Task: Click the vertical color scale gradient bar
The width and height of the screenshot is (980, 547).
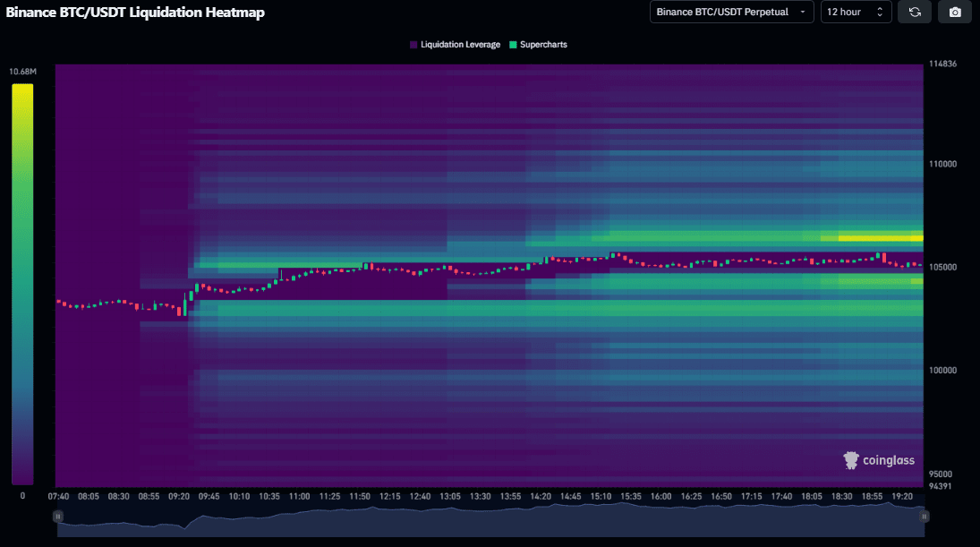Action: coord(22,284)
